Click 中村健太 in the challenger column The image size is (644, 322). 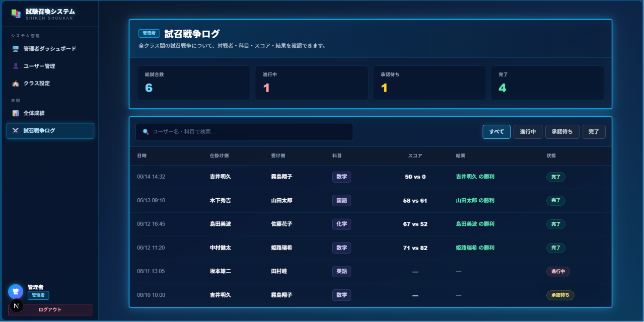click(x=221, y=248)
